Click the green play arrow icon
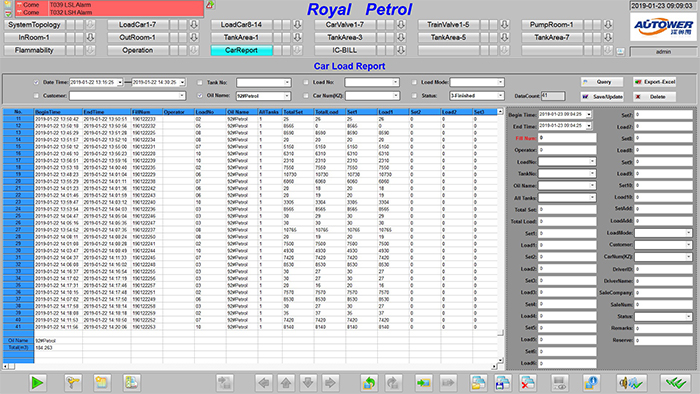This screenshot has height=394, width=700. coord(37,383)
